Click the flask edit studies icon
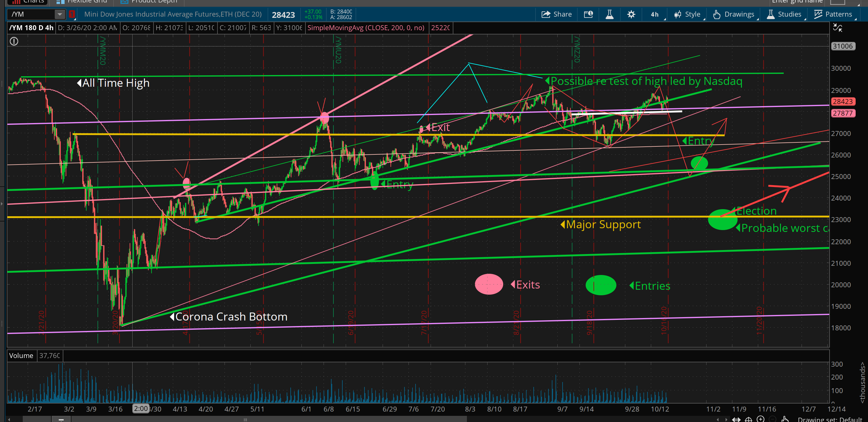The width and height of the screenshot is (868, 422). [x=609, y=14]
